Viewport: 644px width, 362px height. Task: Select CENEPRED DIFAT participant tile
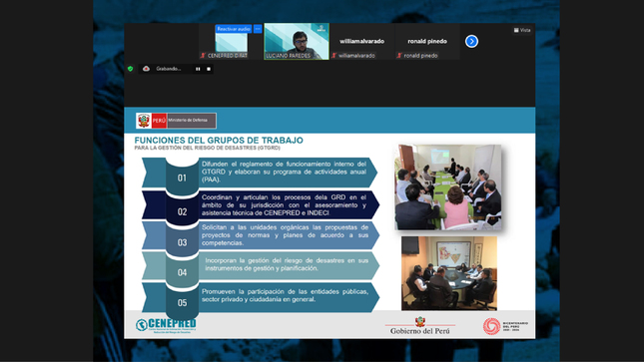231,42
